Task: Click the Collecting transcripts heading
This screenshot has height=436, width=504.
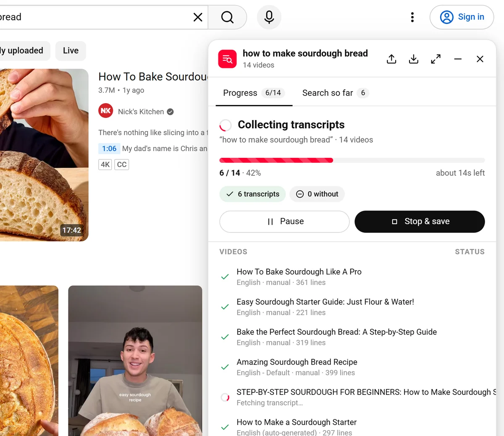Action: 291,125
